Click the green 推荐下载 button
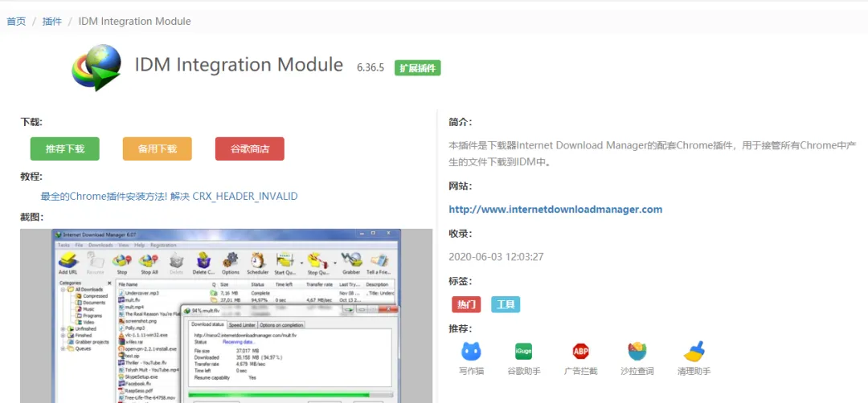 [65, 149]
